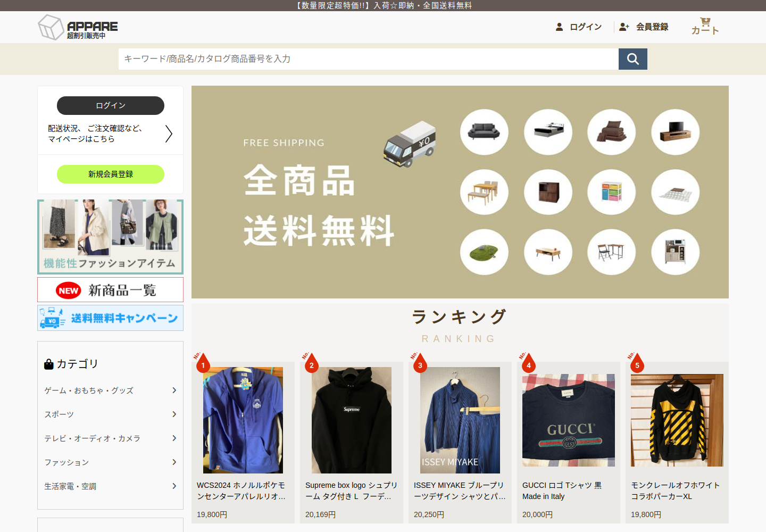Open the ISSEY MIYAKE pleats product image
Screen dimensions: 766x532
[x=460, y=420]
